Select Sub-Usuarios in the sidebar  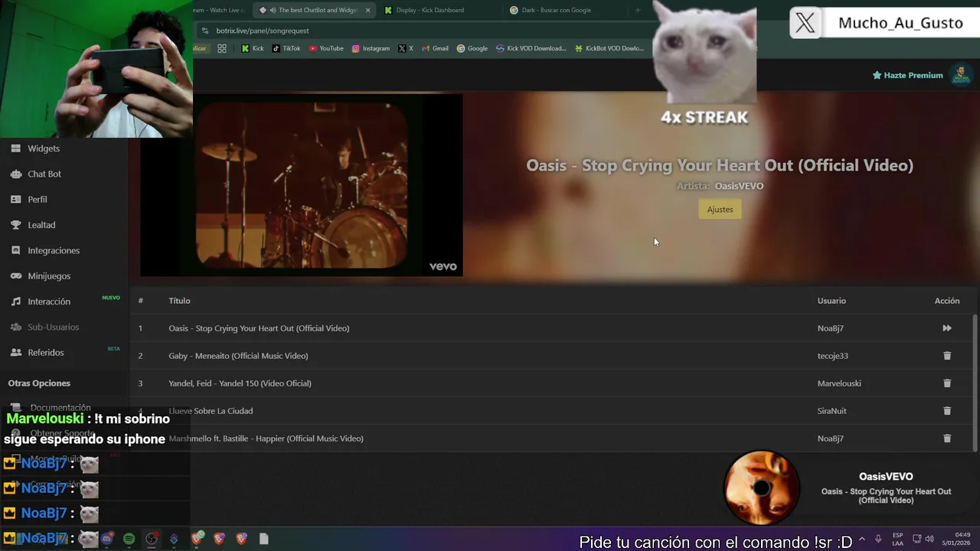(x=53, y=327)
